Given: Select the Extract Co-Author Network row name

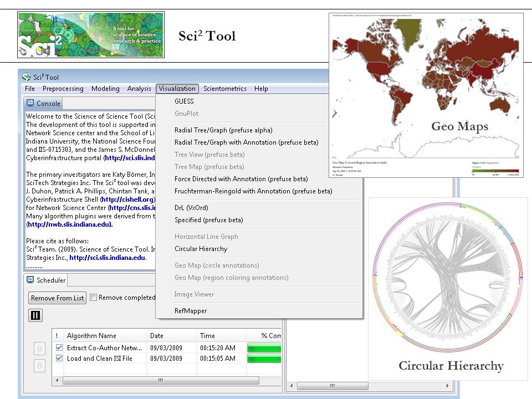Looking at the screenshot, I should tap(104, 348).
